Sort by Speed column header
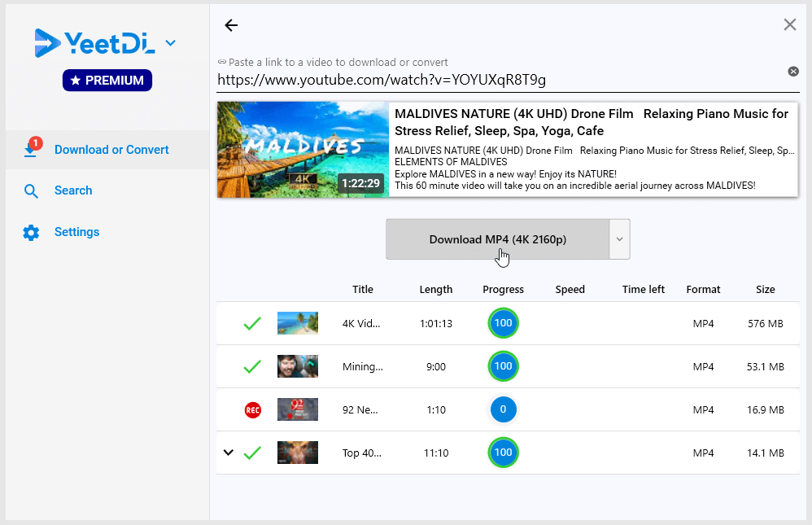The image size is (812, 525). [570, 289]
